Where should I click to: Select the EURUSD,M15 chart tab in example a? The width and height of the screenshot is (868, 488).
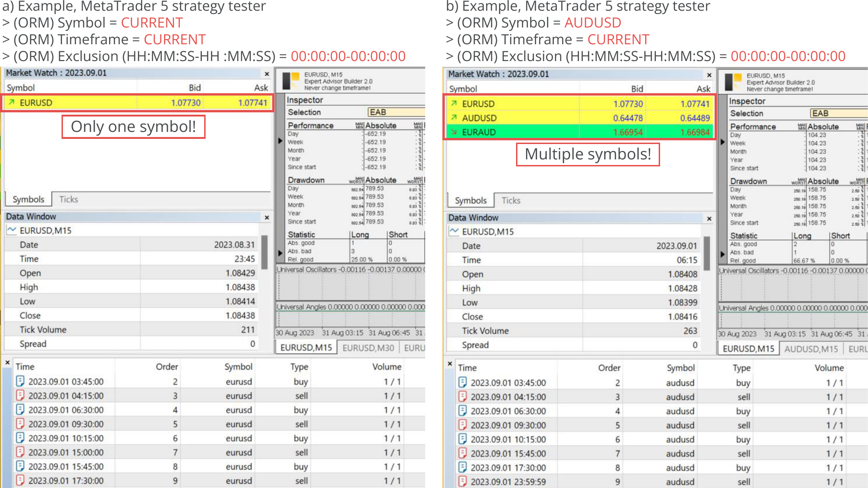pos(306,348)
